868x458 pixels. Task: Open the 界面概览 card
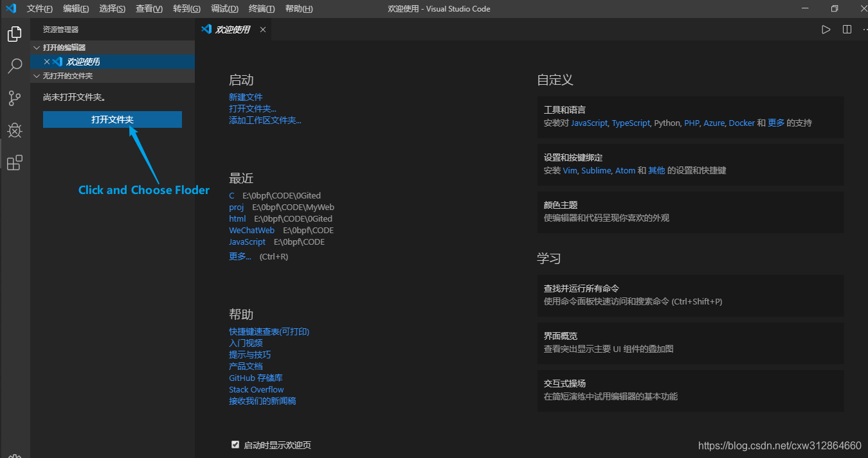(691, 343)
